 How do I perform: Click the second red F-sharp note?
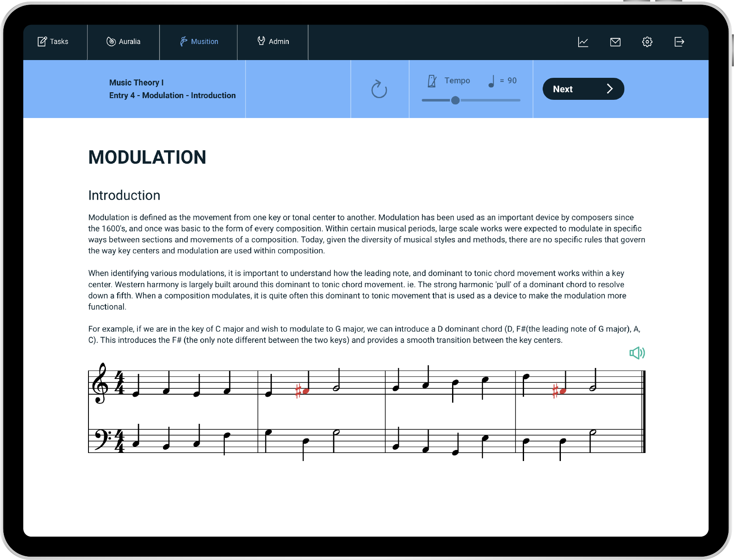coord(563,391)
